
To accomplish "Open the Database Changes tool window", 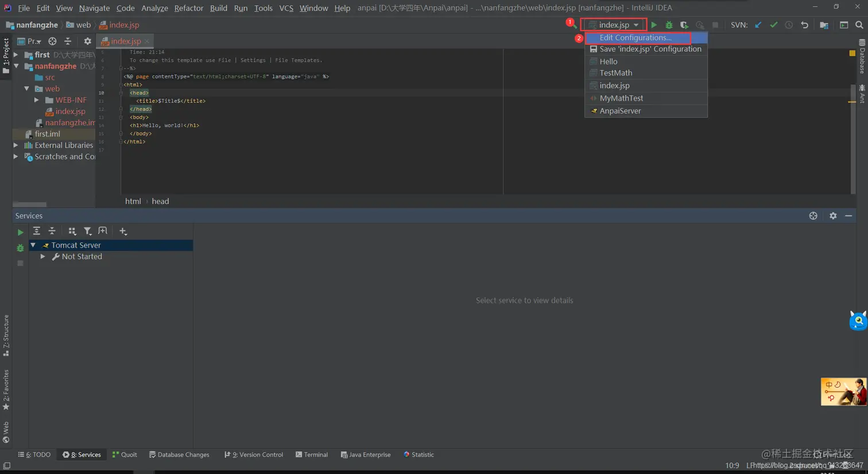I will click(179, 454).
